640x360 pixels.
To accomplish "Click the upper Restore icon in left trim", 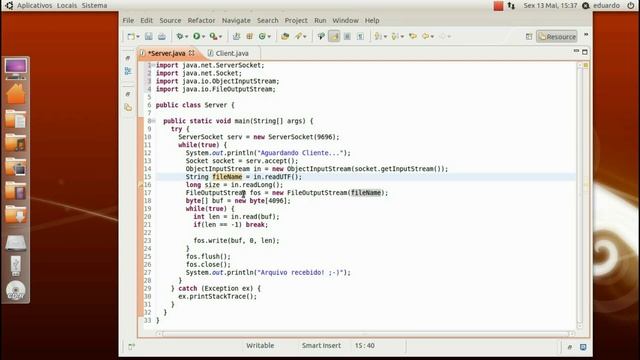I will pyautogui.click(x=128, y=58).
